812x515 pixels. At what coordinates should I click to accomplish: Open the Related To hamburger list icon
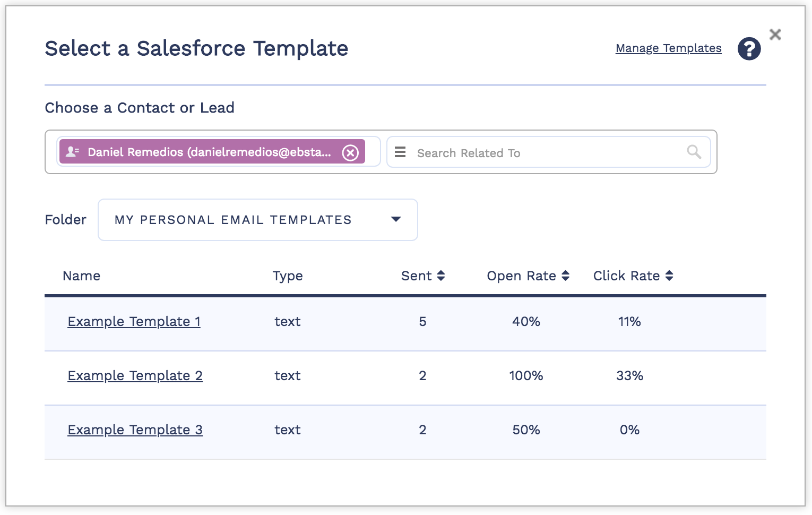tap(400, 152)
